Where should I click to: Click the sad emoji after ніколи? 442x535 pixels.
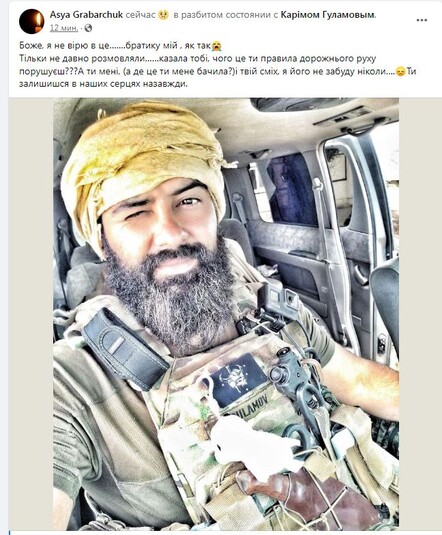click(400, 72)
